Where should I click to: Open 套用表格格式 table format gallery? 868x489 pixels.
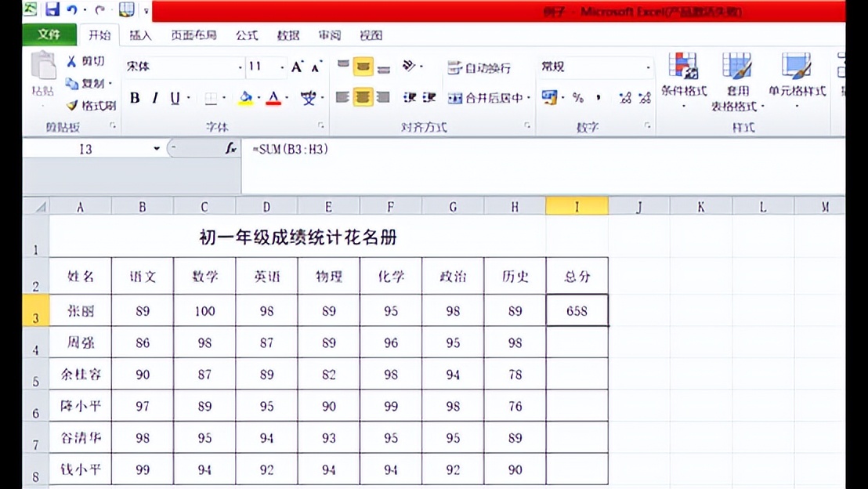[x=737, y=81]
